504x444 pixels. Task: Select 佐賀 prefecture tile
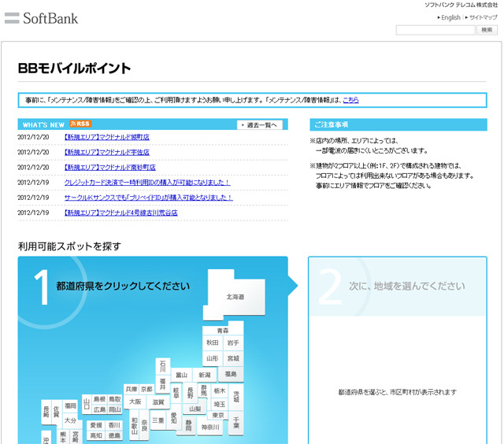(57, 412)
